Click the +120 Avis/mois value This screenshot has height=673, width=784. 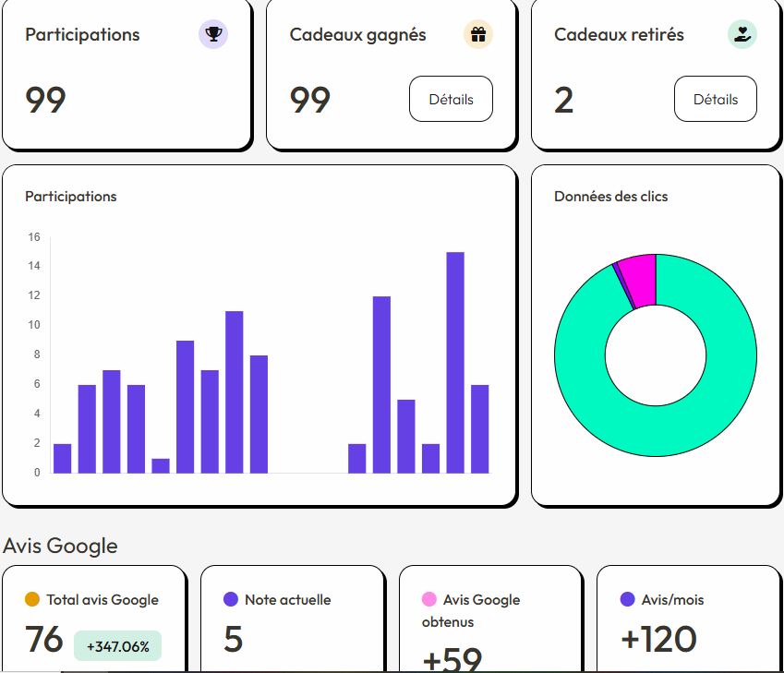658,639
